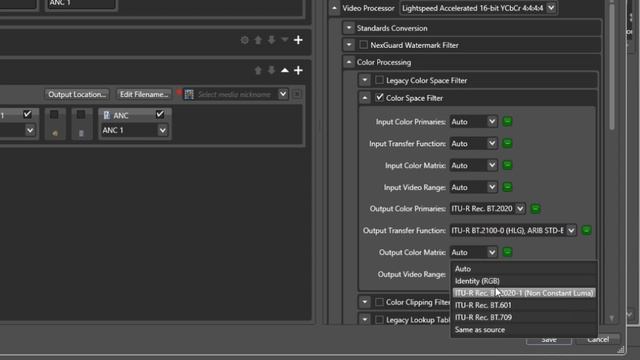Click the Output Location... button
The height and width of the screenshot is (360, 640).
pyautogui.click(x=77, y=94)
